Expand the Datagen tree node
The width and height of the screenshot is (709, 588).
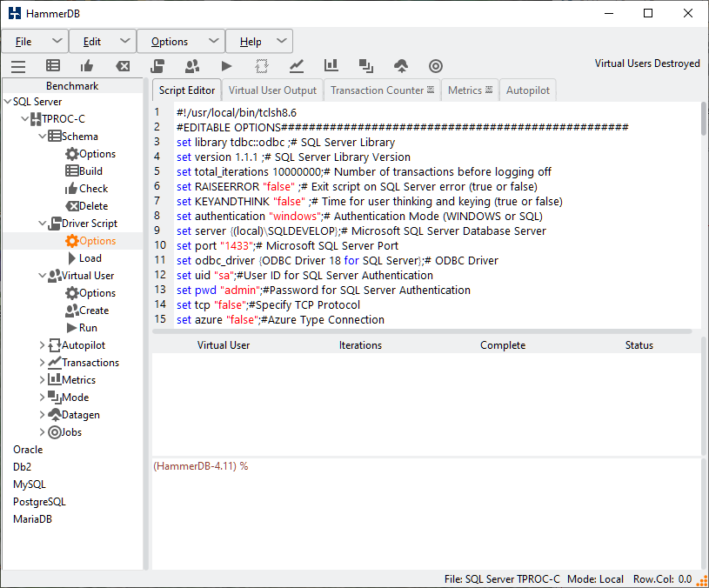pos(42,415)
